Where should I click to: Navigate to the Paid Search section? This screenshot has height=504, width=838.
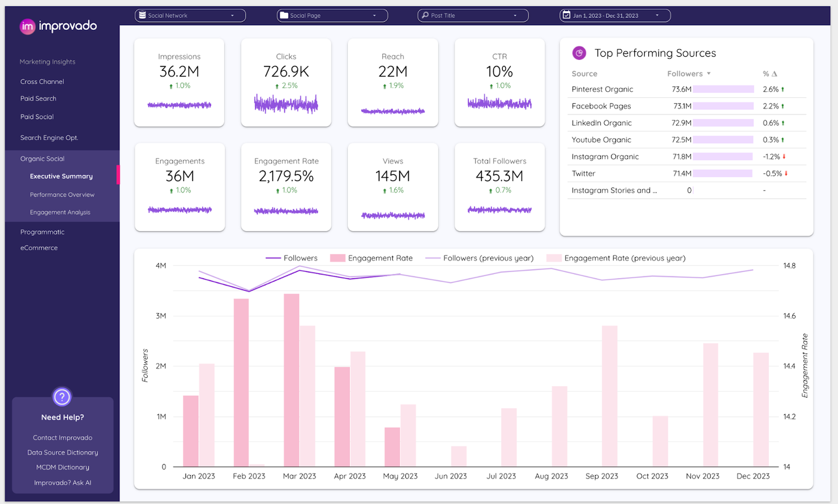pos(38,98)
